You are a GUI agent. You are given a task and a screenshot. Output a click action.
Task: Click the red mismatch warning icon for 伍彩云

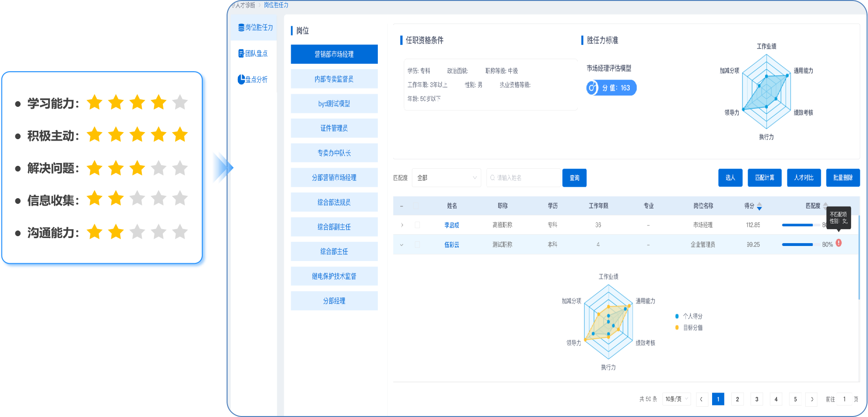click(839, 243)
